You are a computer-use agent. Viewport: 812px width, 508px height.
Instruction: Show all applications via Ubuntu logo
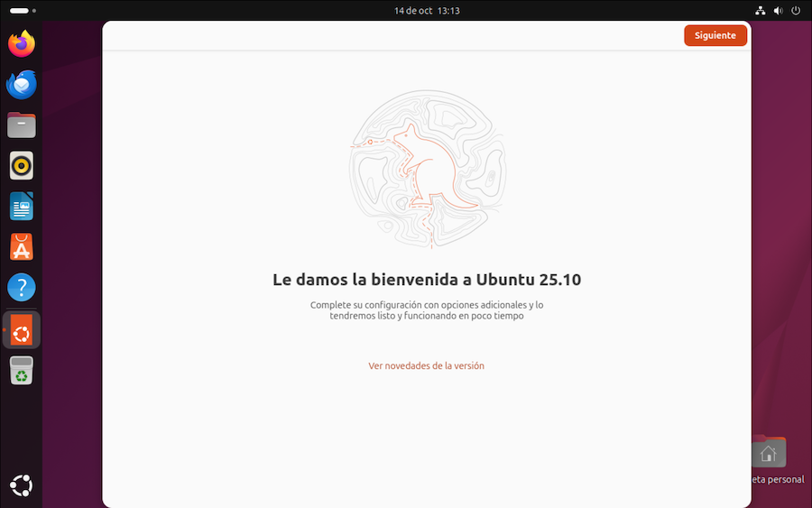(22, 485)
